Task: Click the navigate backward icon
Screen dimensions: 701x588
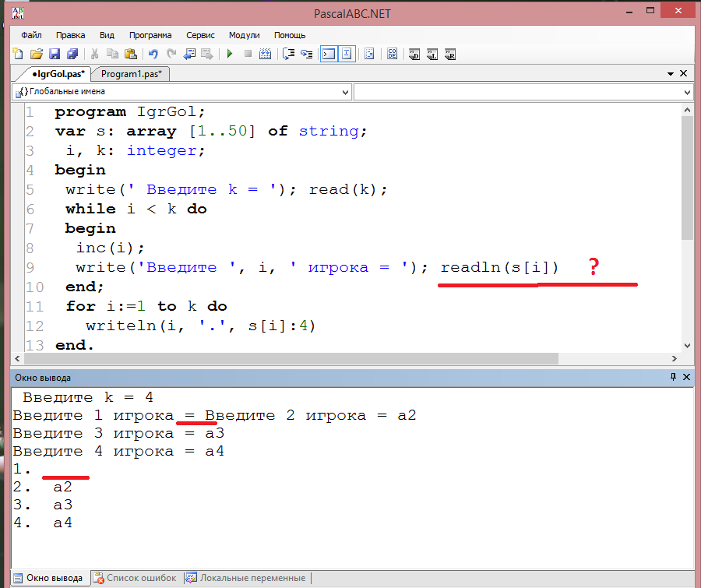Action: 189,54
